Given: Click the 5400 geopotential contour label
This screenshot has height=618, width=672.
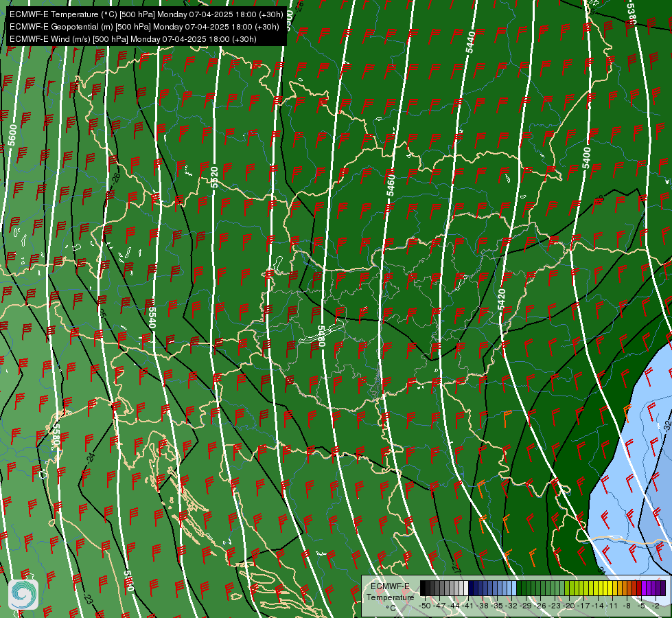Looking at the screenshot, I should pos(586,158).
